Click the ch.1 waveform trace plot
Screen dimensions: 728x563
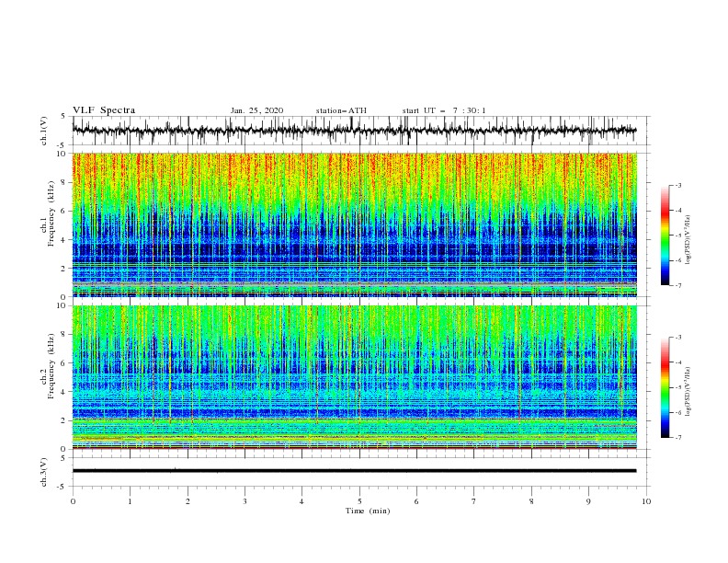click(354, 131)
